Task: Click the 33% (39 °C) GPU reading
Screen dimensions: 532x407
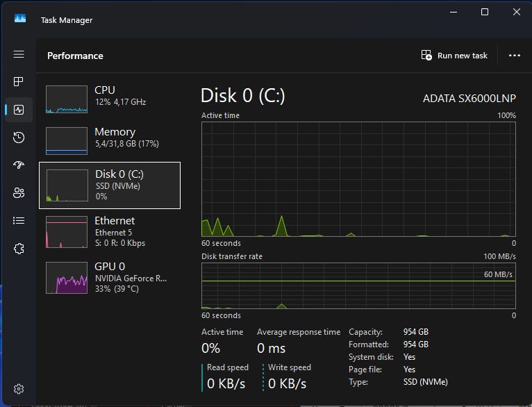Action: [117, 289]
